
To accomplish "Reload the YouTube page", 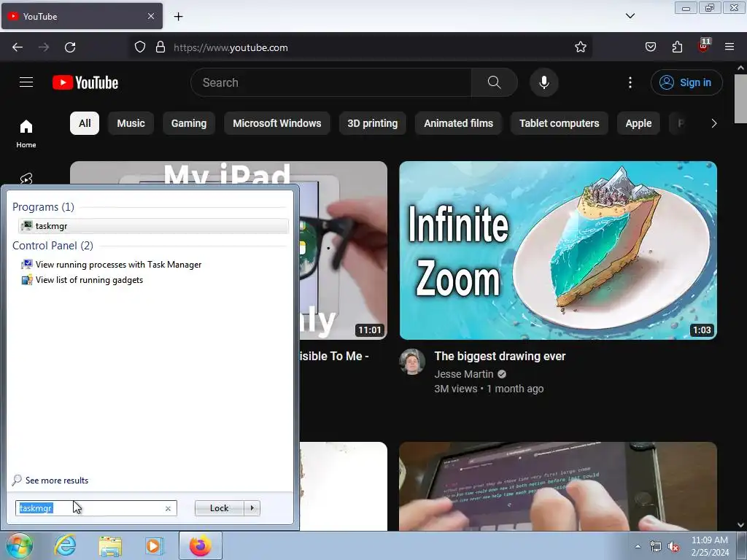I will pos(70,47).
